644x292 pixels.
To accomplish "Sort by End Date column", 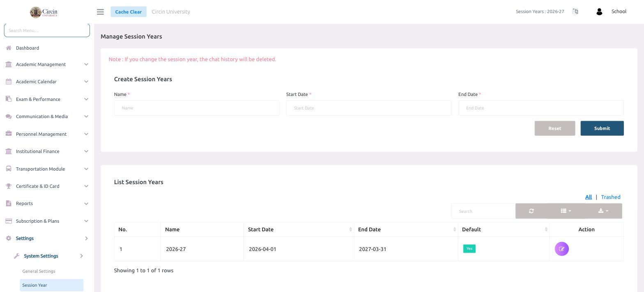I will pyautogui.click(x=406, y=229).
